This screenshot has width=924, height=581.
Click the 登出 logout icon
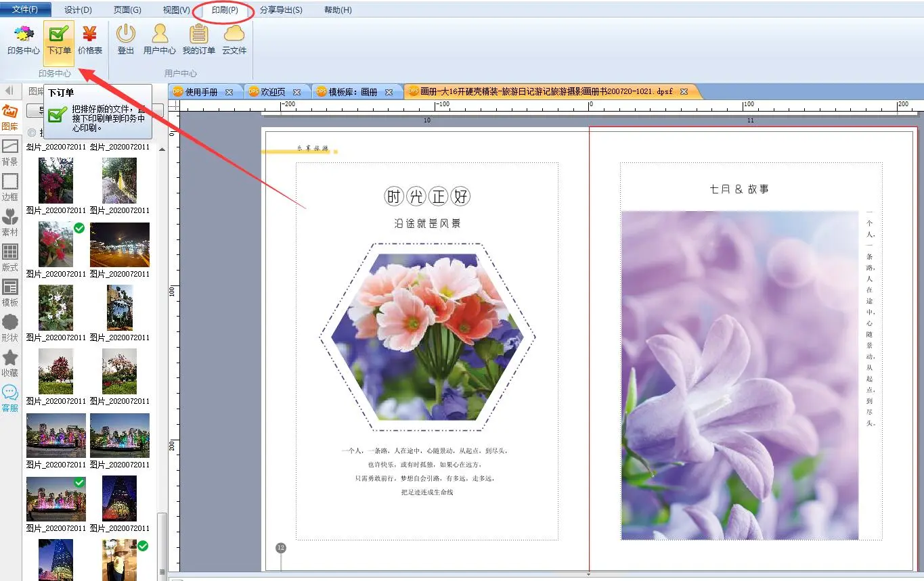pos(126,40)
